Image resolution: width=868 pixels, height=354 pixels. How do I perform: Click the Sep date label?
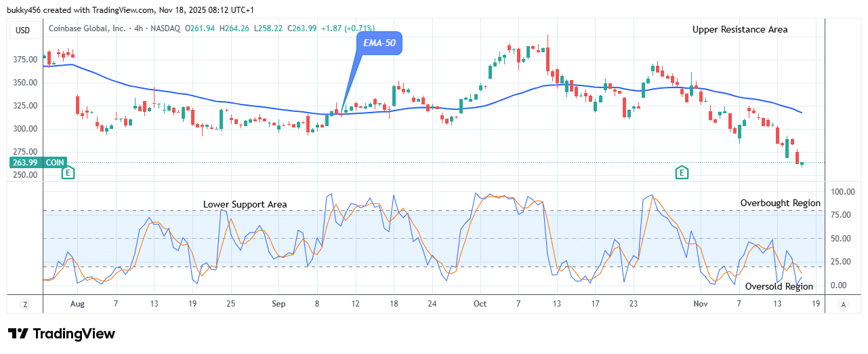point(279,304)
